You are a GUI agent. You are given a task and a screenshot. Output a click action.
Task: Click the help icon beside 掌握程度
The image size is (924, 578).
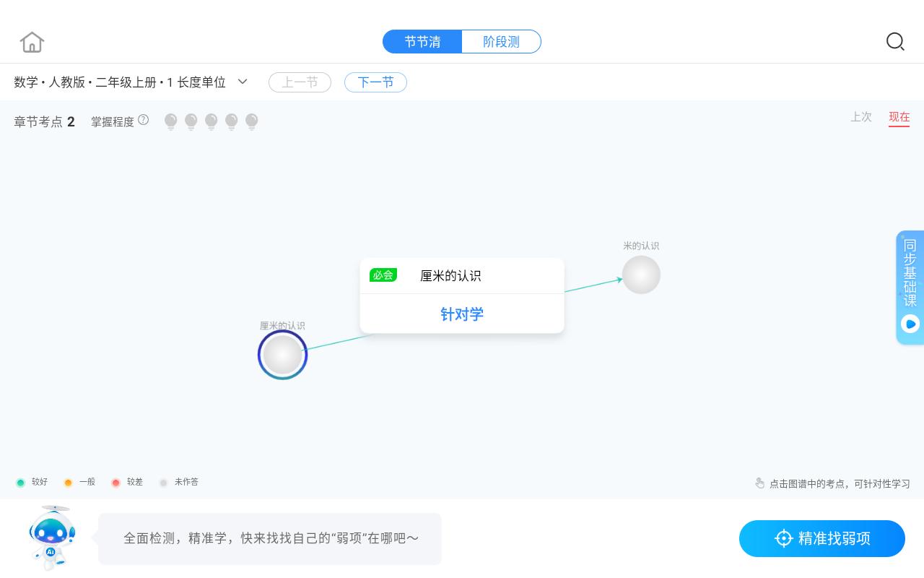point(143,120)
